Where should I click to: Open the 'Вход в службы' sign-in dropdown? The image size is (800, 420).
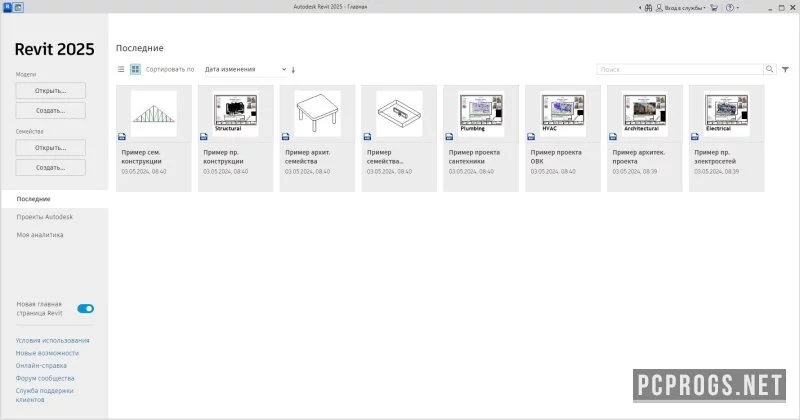click(685, 8)
